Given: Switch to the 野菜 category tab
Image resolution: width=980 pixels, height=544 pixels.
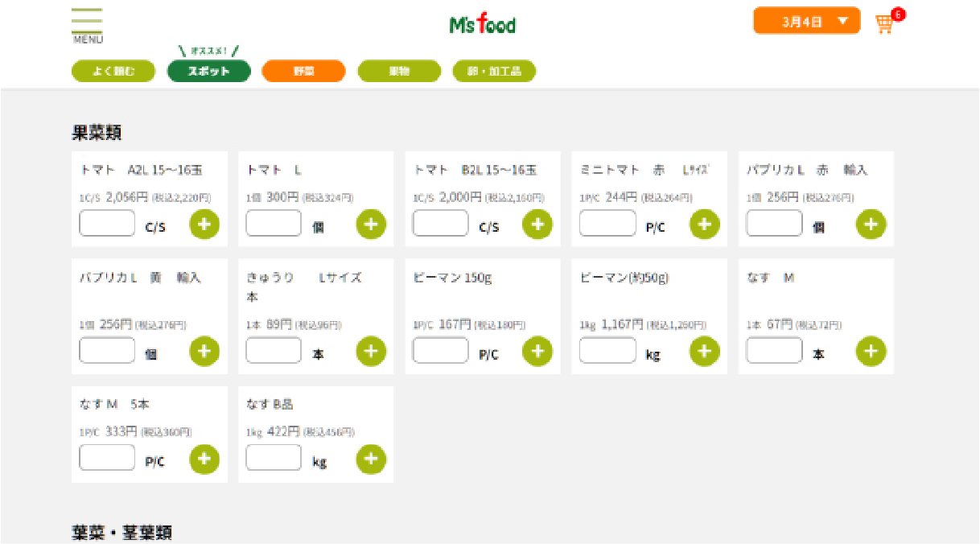Looking at the screenshot, I should pos(303,71).
